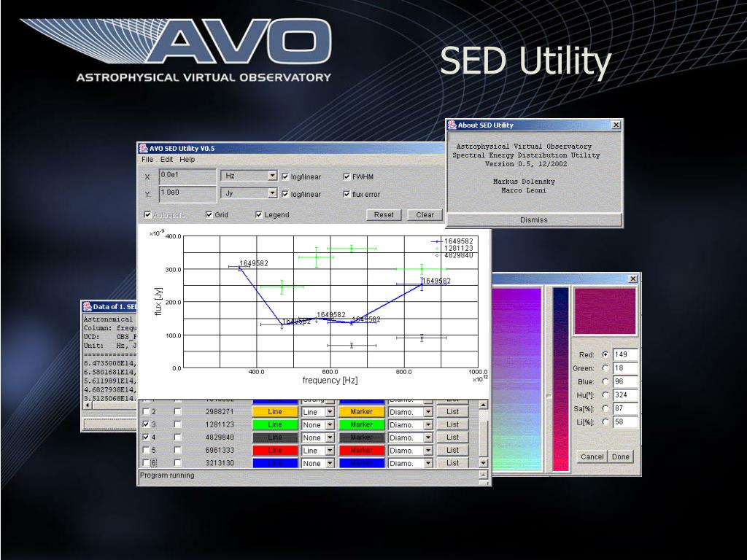Open line style dropdown for 4829840
Viewport: 747px width, 560px height.
pyautogui.click(x=330, y=437)
